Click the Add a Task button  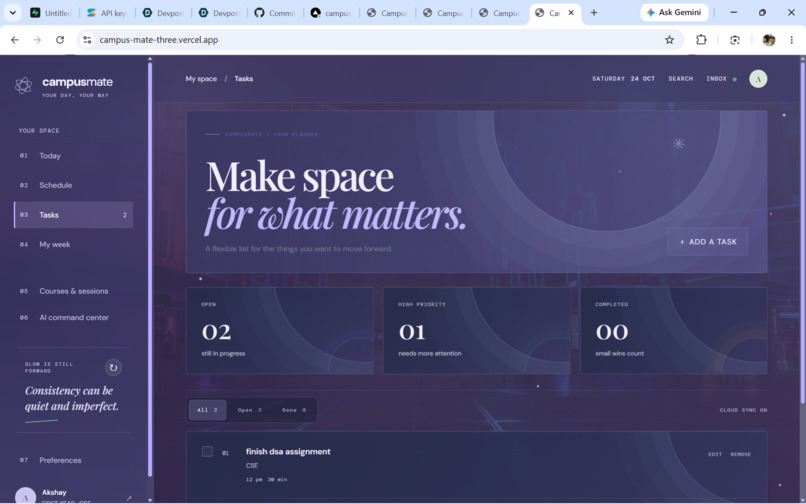coord(708,242)
